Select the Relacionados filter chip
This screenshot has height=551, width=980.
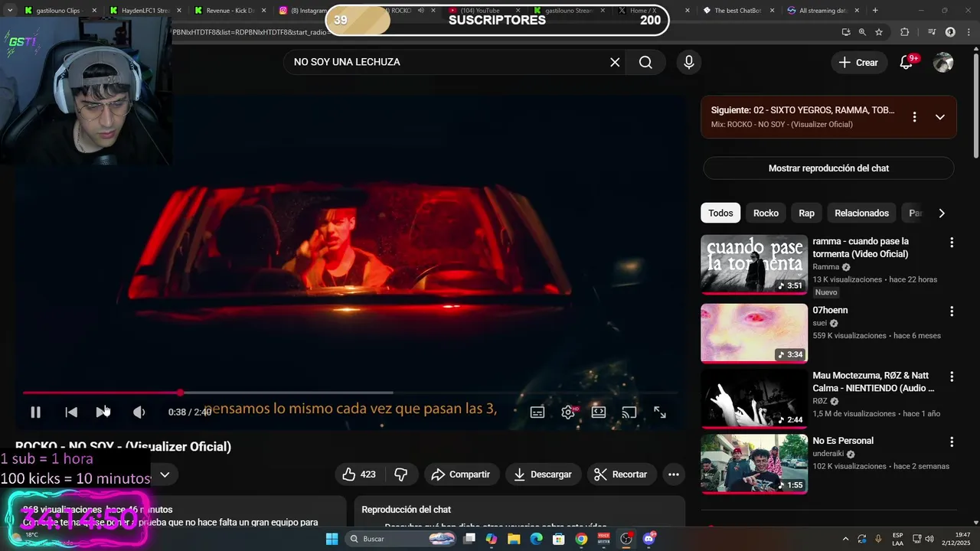(861, 213)
